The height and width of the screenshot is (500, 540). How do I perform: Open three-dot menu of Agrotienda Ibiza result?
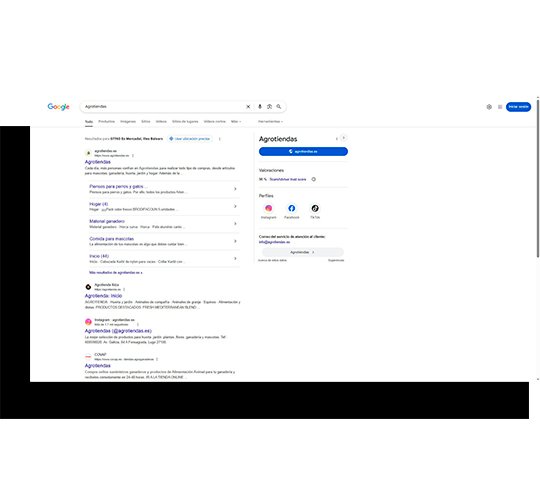tap(124, 290)
